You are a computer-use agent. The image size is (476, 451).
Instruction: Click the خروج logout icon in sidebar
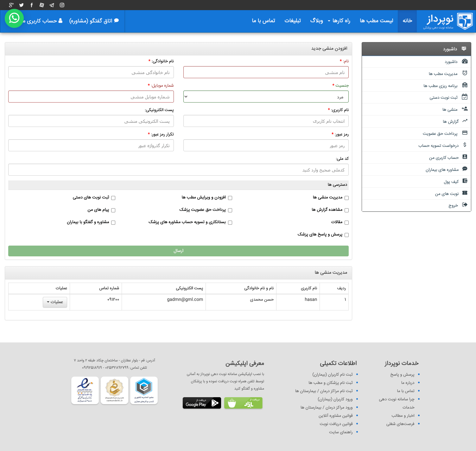pyautogui.click(x=465, y=205)
